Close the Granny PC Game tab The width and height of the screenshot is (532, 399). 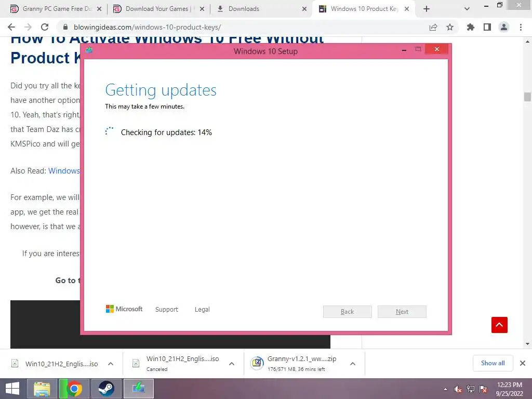pos(99,9)
